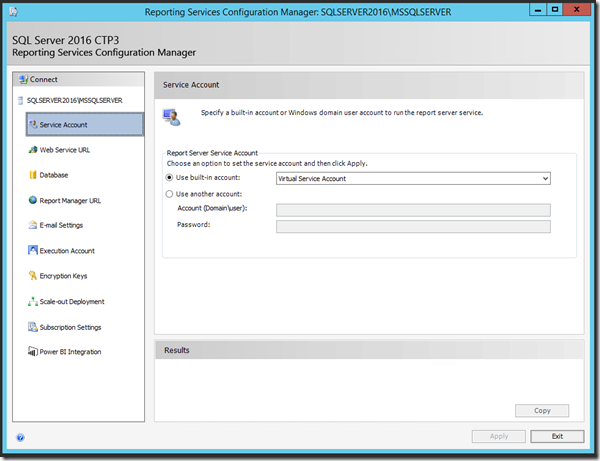Click the Account (Domain\user) text field
The width and height of the screenshot is (600, 461).
(x=413, y=210)
